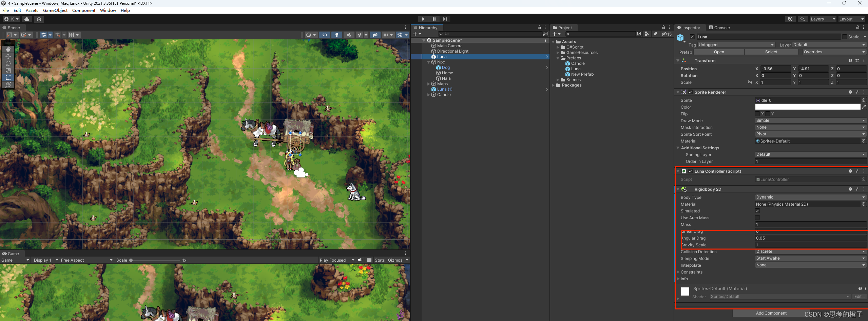Open Transform component preset icon

[x=857, y=60]
